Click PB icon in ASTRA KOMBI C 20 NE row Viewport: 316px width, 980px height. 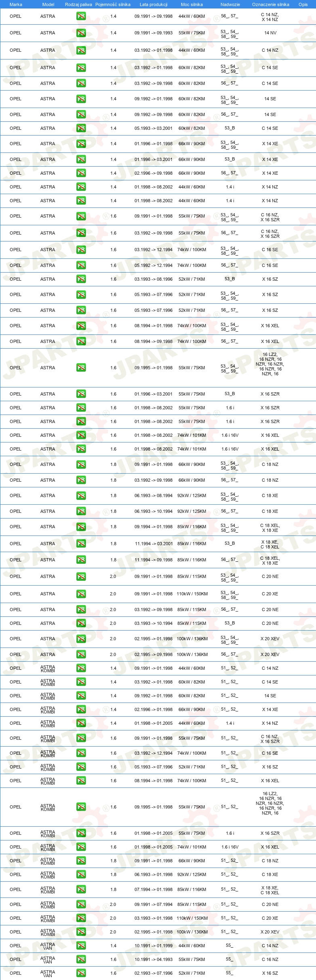81,904
